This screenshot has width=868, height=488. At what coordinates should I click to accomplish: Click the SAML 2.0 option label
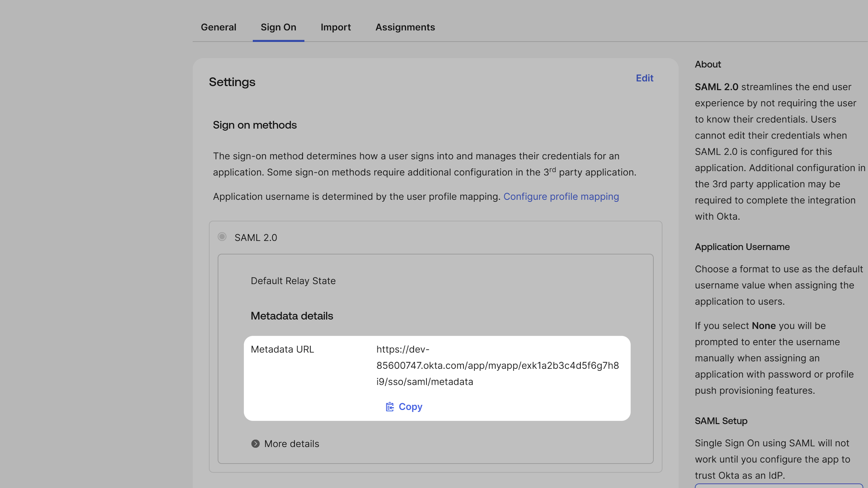[x=256, y=237]
